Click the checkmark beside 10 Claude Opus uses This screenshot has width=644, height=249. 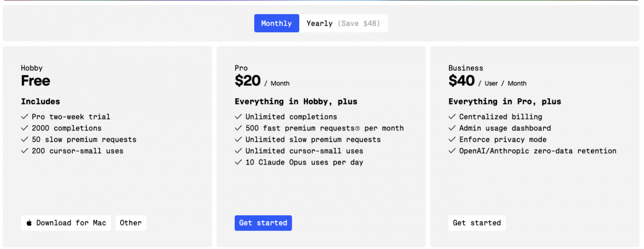coord(238,162)
